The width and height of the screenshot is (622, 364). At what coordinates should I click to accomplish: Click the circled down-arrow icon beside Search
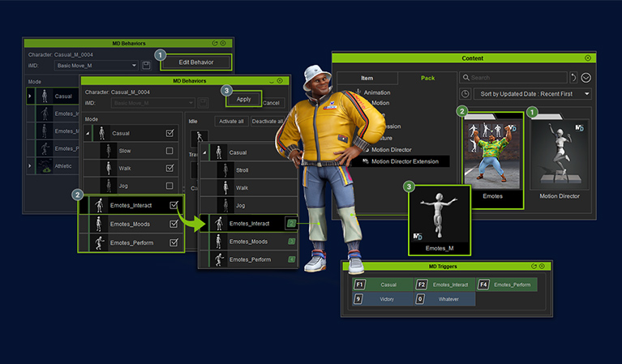(586, 78)
